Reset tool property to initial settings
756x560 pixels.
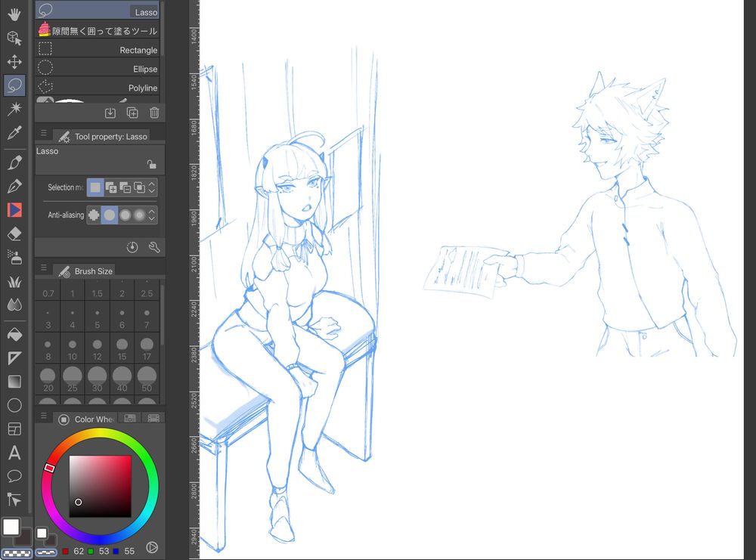click(132, 247)
